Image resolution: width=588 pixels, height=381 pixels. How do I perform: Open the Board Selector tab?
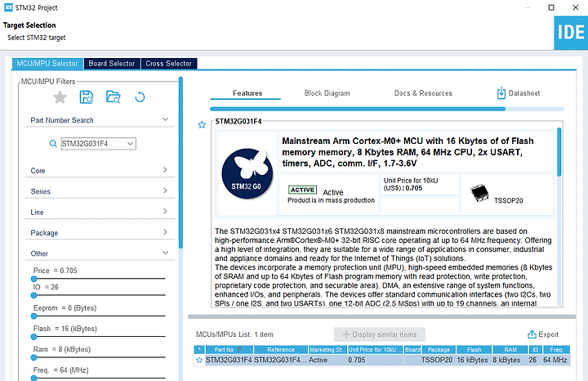pyautogui.click(x=112, y=64)
